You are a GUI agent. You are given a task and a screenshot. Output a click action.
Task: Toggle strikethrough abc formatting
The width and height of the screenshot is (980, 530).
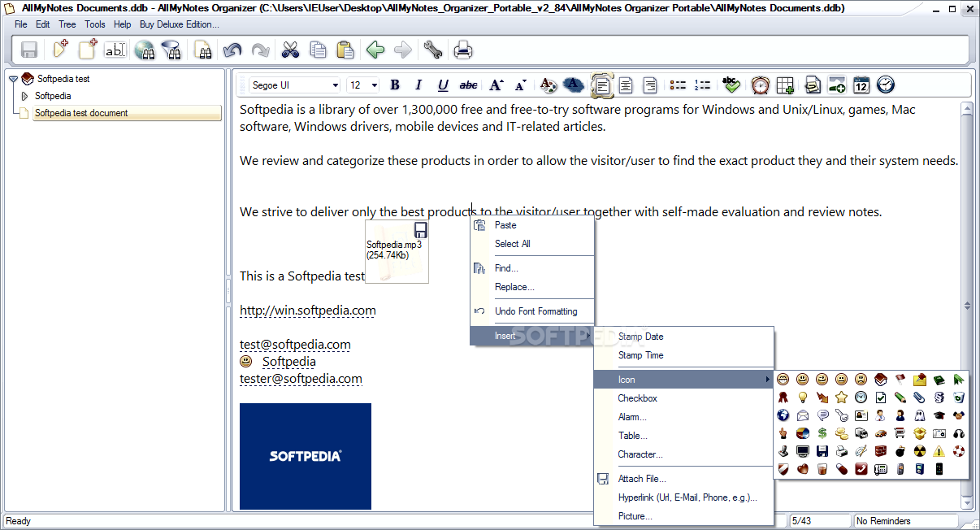pos(469,85)
